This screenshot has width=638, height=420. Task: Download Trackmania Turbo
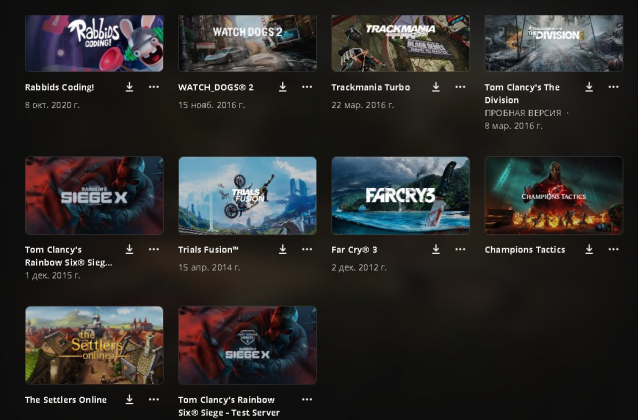click(x=436, y=87)
